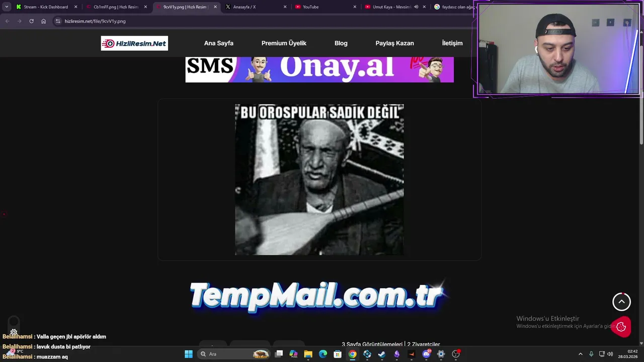Mute audio on the Umut Kaya tab
644x362 pixels.
click(416, 7)
